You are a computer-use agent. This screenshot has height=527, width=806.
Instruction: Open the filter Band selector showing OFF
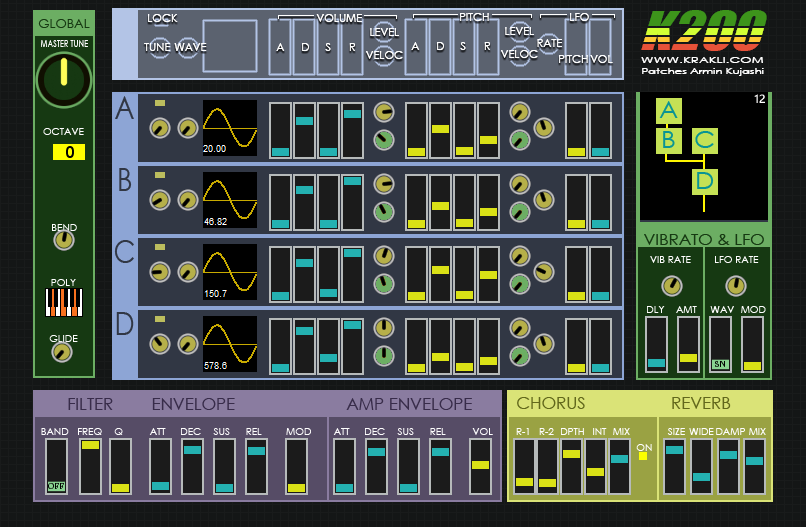[56, 466]
